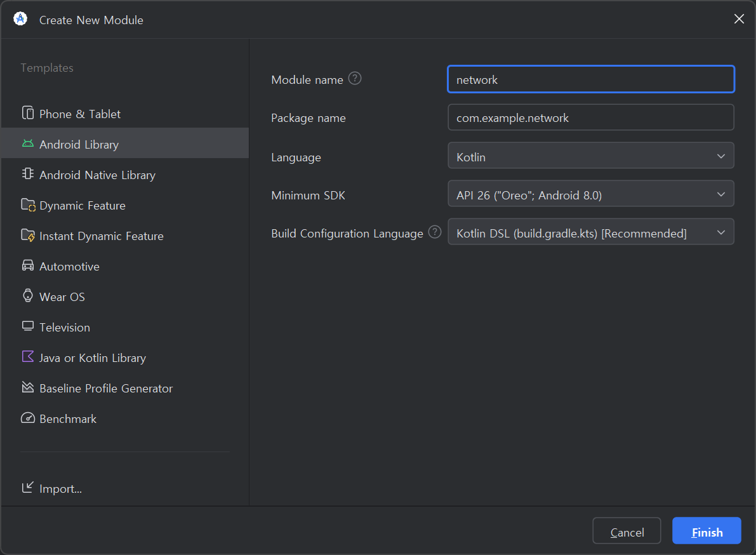The width and height of the screenshot is (756, 555).
Task: Open help for Build Configuration Language
Action: click(435, 232)
